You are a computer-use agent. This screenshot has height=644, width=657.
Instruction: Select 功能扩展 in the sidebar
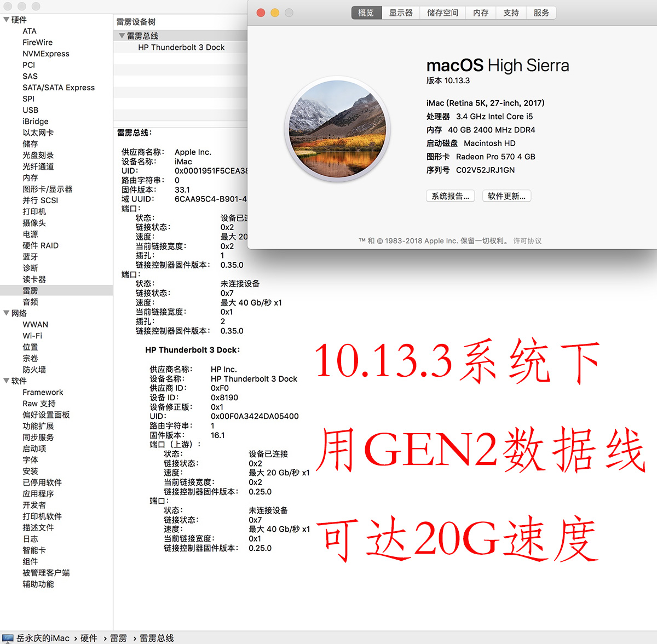(38, 426)
